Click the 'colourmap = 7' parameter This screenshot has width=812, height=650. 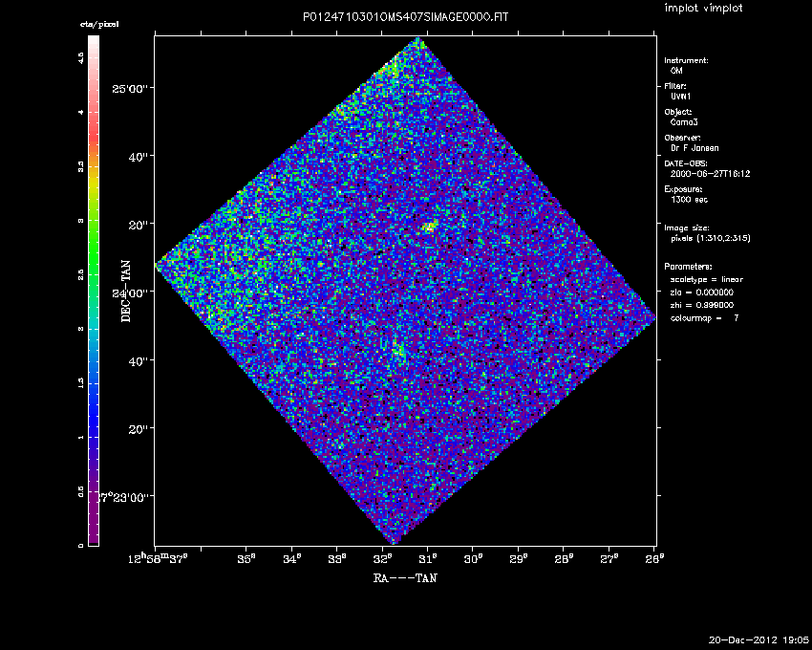(704, 317)
